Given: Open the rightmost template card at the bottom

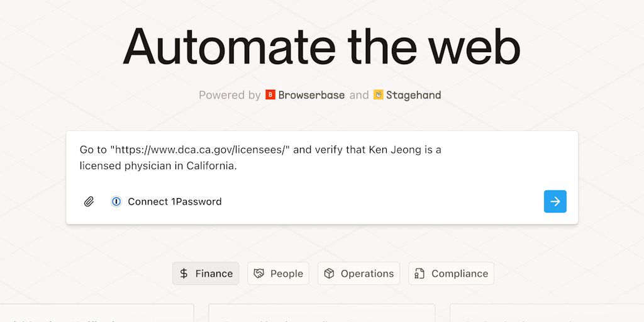Looking at the screenshot, I should coord(546,313).
